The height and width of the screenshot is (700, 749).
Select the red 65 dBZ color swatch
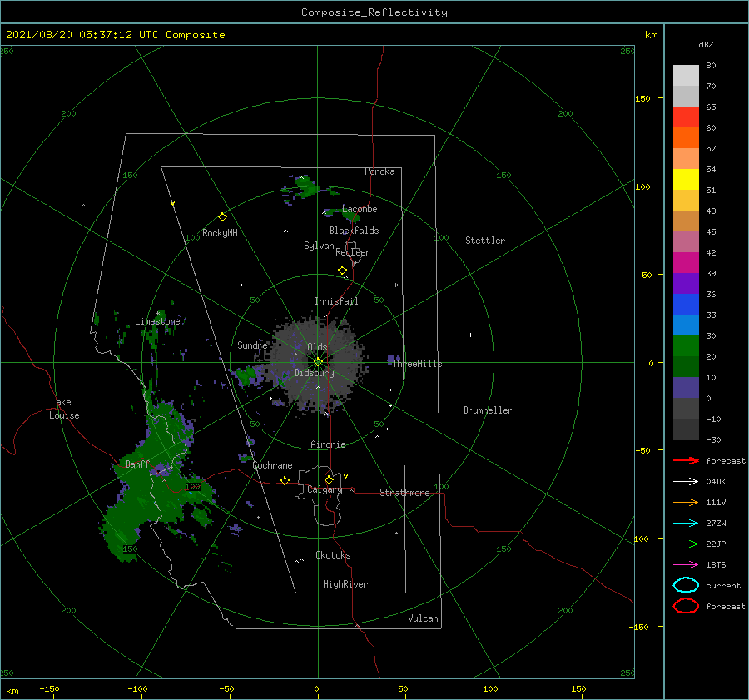686,117
